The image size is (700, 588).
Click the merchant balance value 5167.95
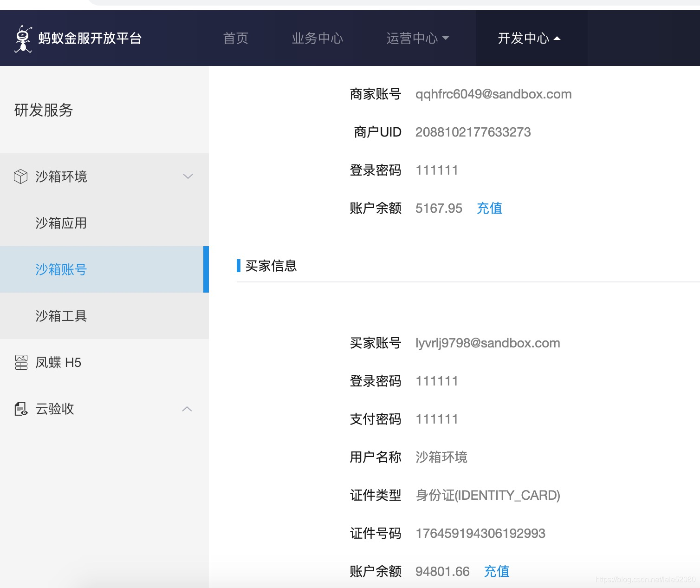(x=439, y=208)
